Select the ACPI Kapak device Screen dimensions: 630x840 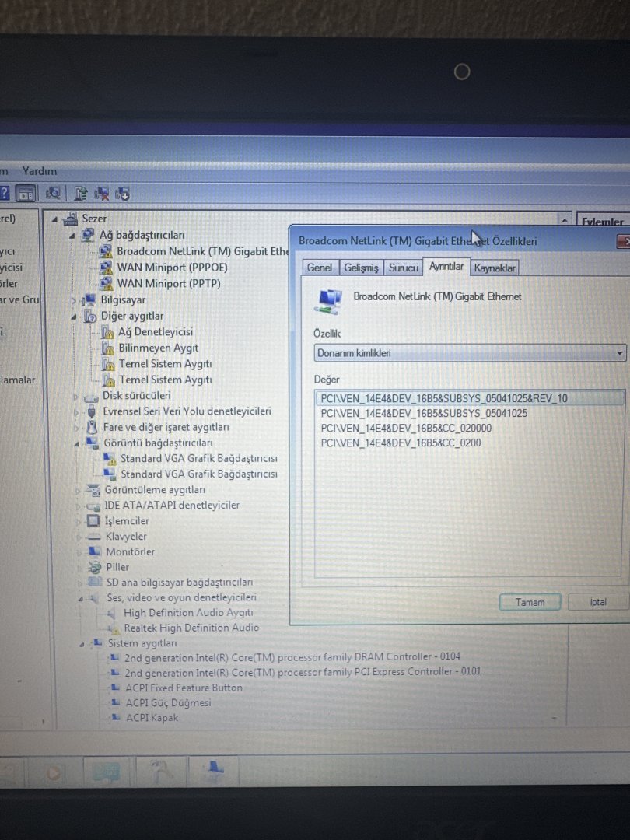tap(152, 718)
